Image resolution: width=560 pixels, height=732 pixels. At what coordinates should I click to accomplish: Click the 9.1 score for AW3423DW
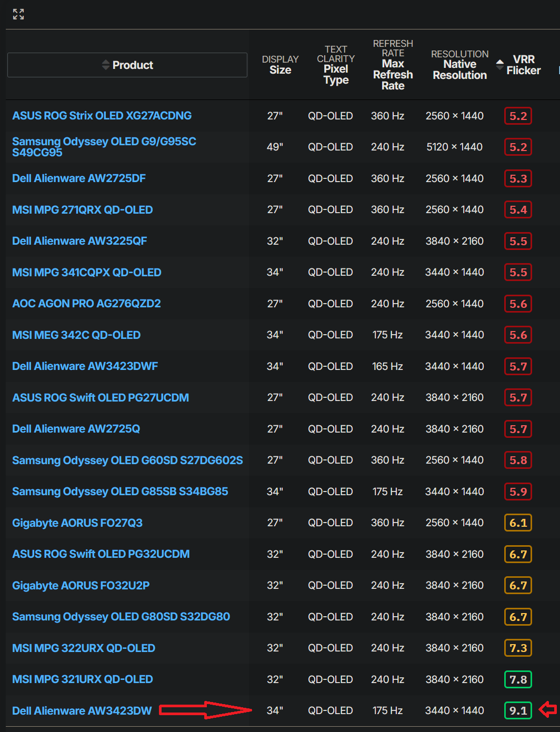pyautogui.click(x=518, y=710)
